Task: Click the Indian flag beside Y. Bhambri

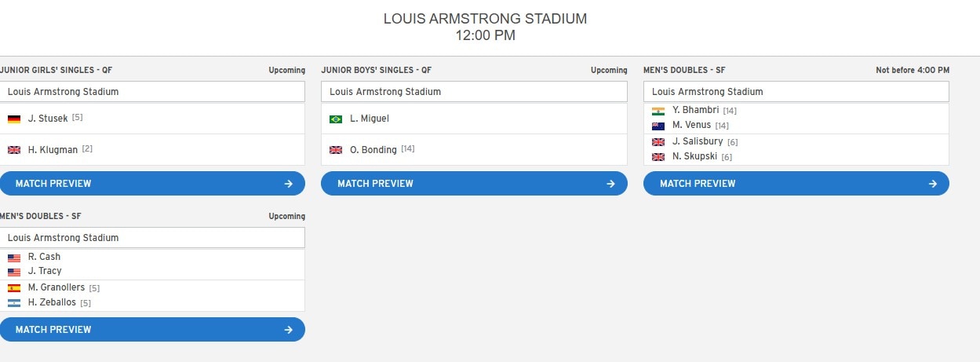Action: coord(658,111)
